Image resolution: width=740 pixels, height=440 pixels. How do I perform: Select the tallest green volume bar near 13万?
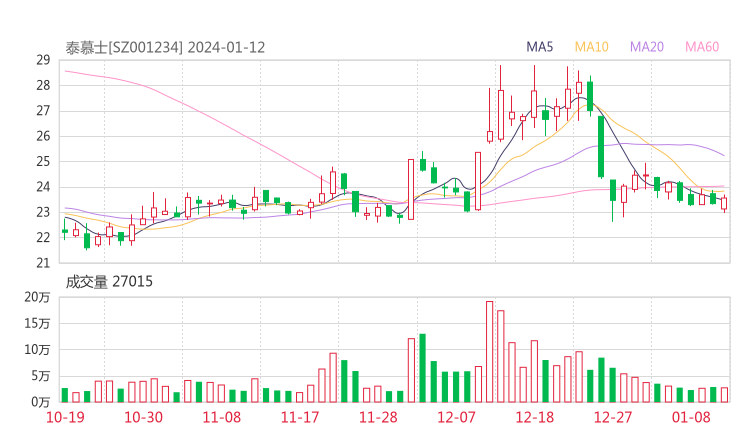tap(422, 368)
